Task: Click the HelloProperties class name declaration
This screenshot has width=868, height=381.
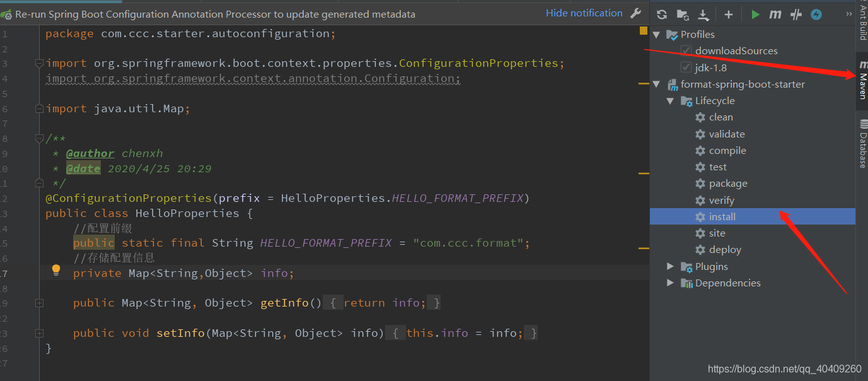Action: [x=187, y=213]
